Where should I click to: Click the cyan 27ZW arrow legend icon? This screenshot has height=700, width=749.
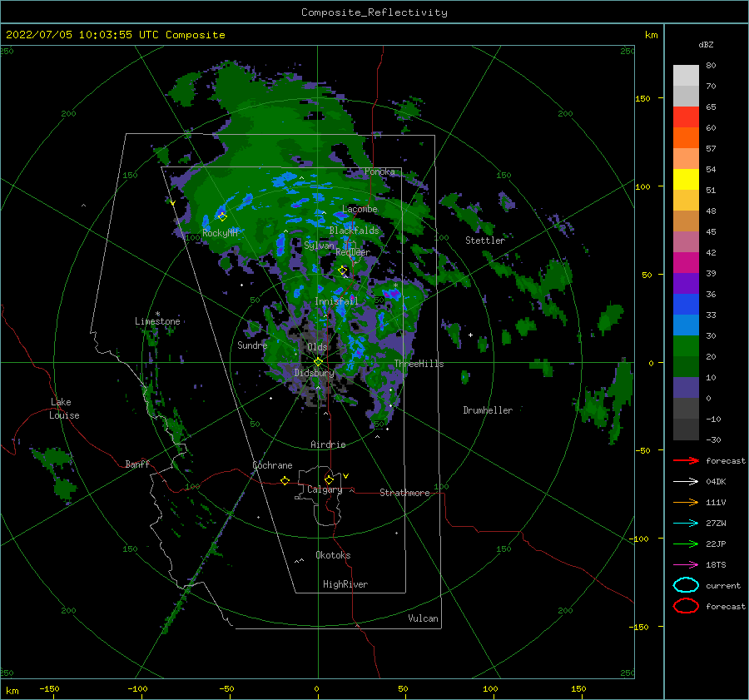[686, 524]
